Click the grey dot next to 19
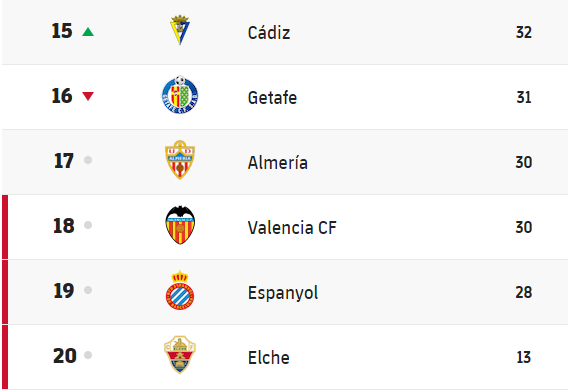The image size is (568, 392). [x=88, y=290]
